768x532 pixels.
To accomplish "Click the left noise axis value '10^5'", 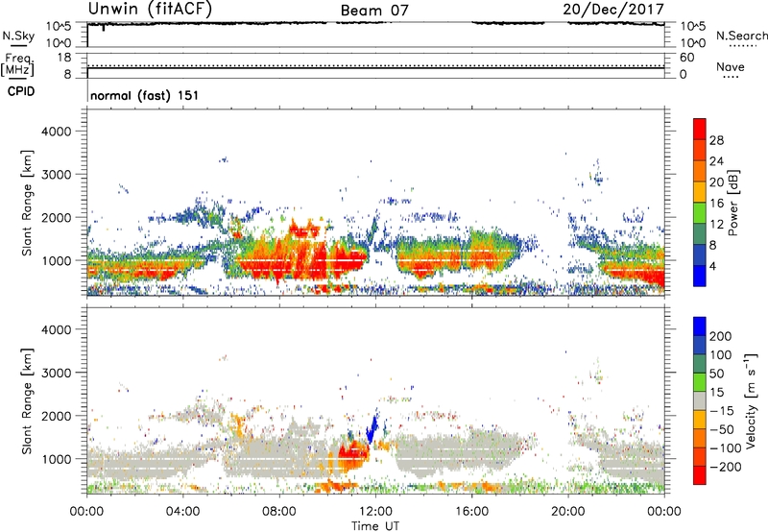I will (59, 27).
